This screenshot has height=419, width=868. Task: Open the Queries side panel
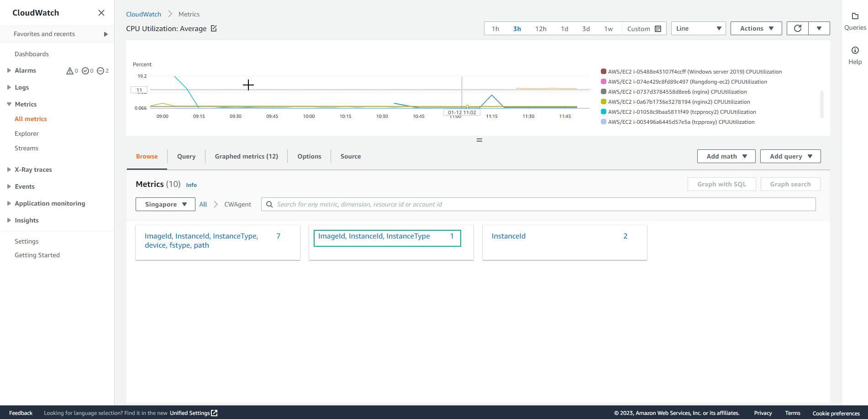855,21
